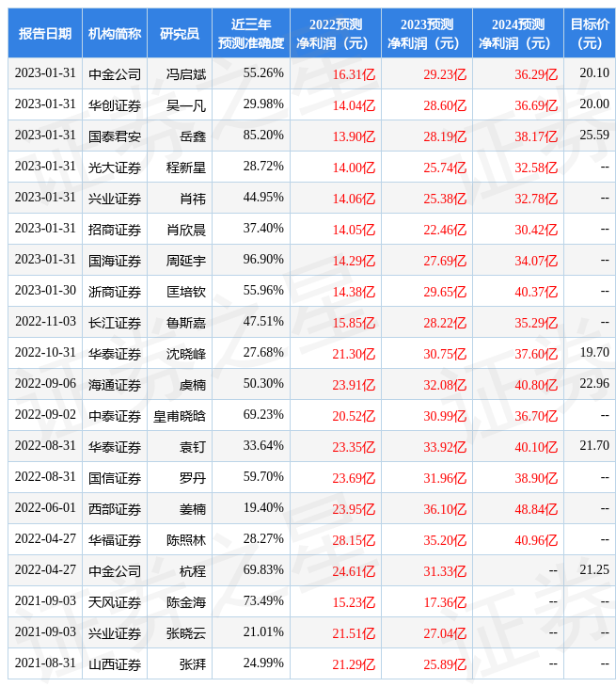The height and width of the screenshot is (687, 616).
Task: Click the 2023预测净利润 column header
Action: [427, 33]
